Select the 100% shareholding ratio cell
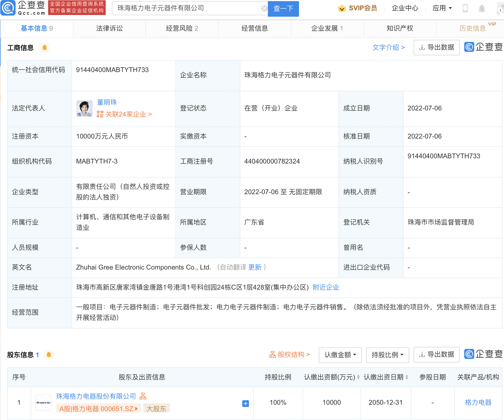 coord(278,402)
